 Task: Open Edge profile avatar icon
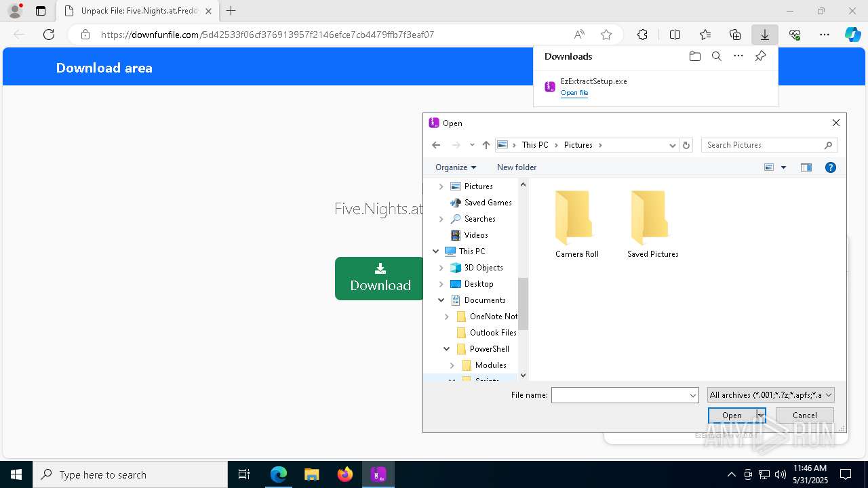(15, 11)
